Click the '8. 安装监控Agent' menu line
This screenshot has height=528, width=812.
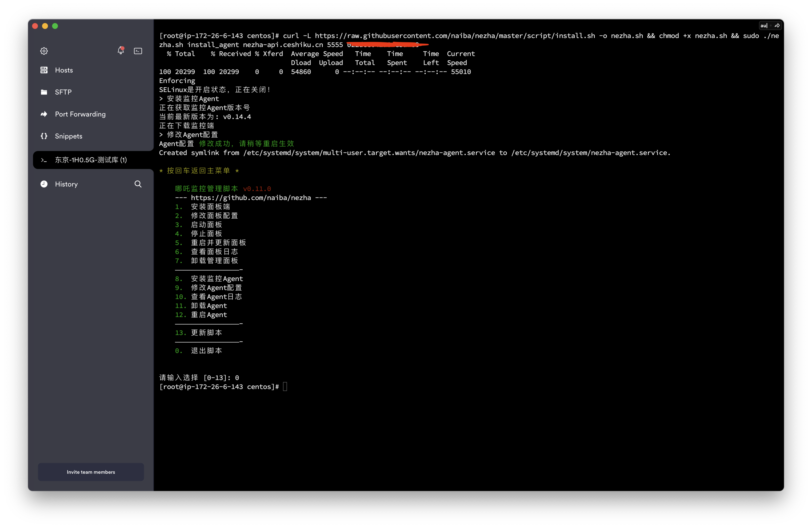tap(209, 279)
